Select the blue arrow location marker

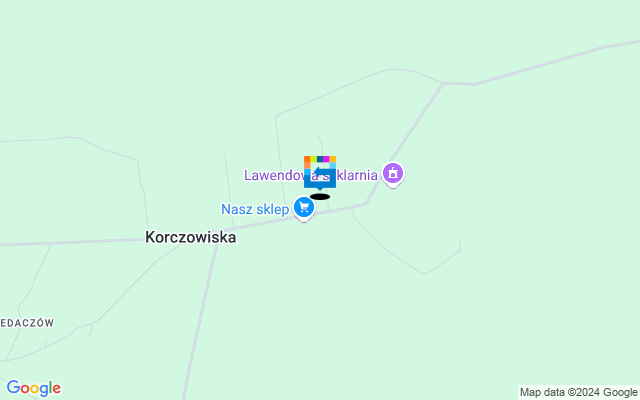click(x=320, y=173)
